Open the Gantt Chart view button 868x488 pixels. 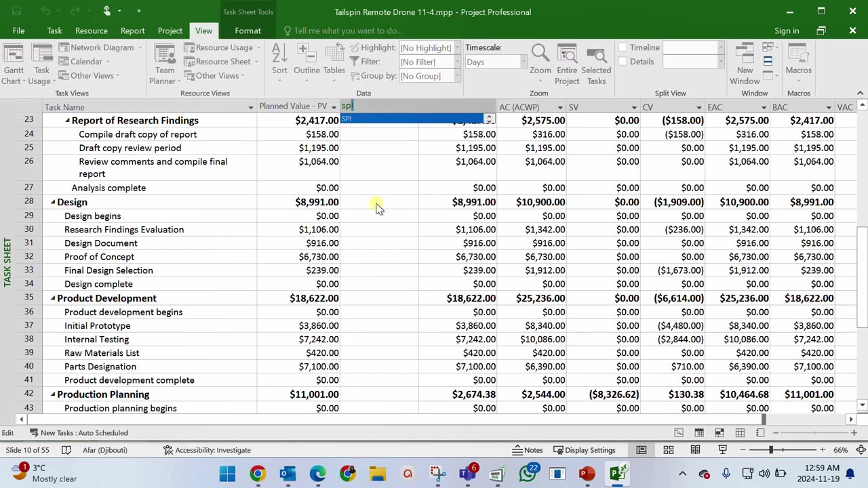coord(13,64)
